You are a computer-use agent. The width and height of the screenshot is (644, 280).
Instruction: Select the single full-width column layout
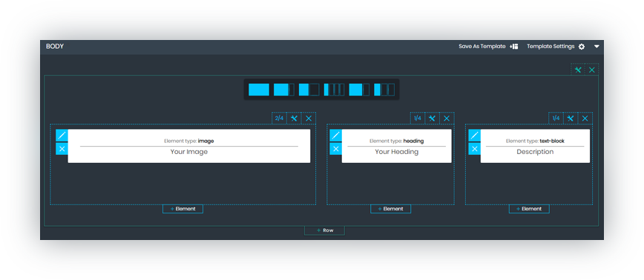coord(259,90)
